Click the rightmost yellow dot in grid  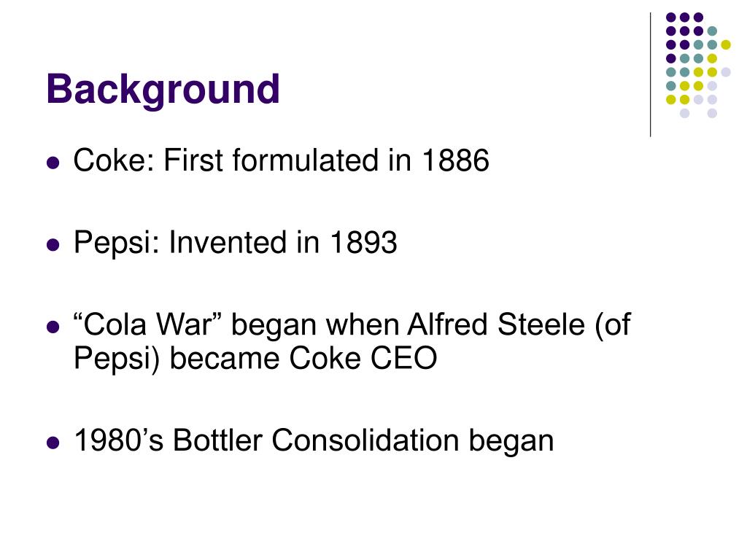pos(726,44)
